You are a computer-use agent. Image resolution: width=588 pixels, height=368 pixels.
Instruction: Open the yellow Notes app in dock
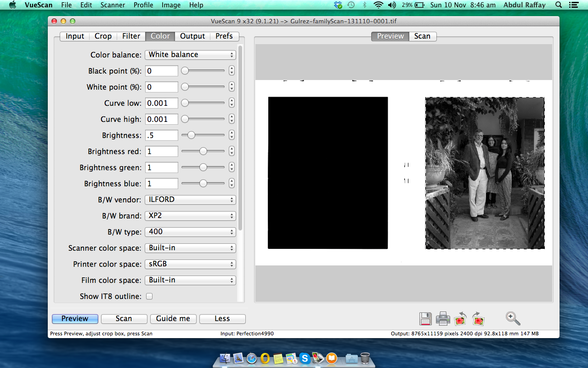point(278,358)
